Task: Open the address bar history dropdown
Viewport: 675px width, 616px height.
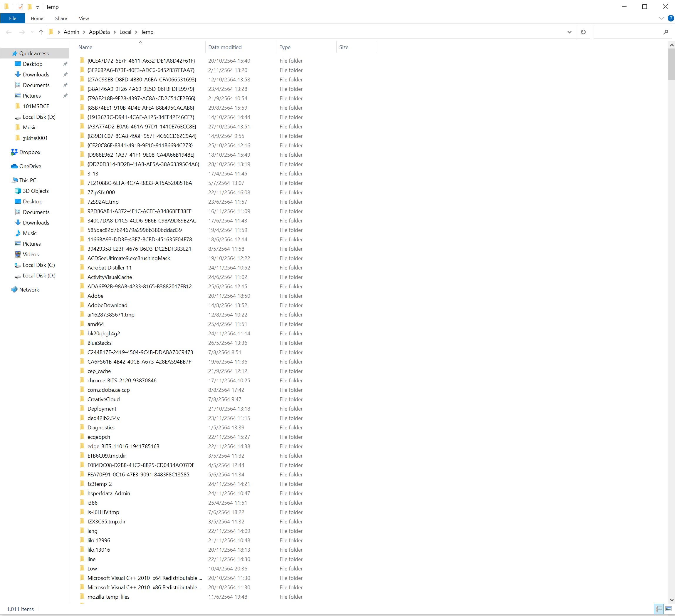Action: 569,32
